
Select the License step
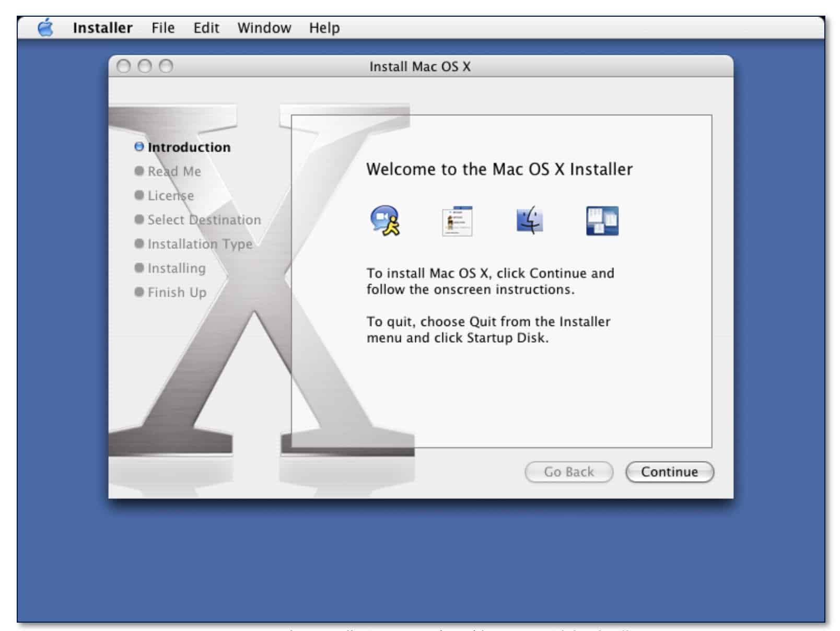pyautogui.click(x=164, y=195)
